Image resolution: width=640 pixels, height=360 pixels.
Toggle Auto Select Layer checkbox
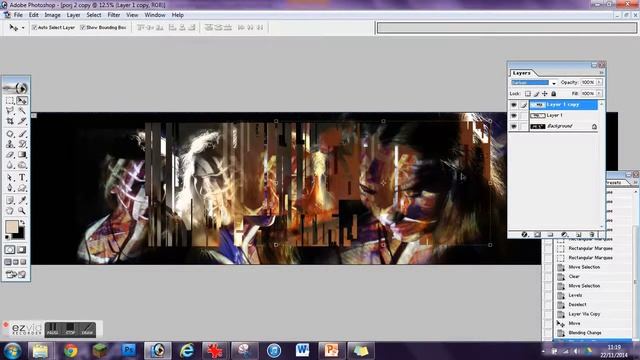tap(34, 27)
